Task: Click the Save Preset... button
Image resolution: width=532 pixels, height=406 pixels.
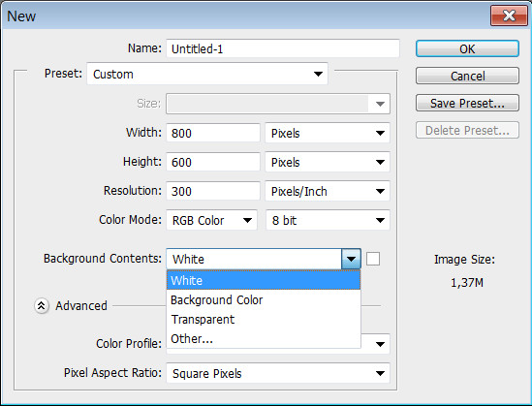Action: (467, 103)
